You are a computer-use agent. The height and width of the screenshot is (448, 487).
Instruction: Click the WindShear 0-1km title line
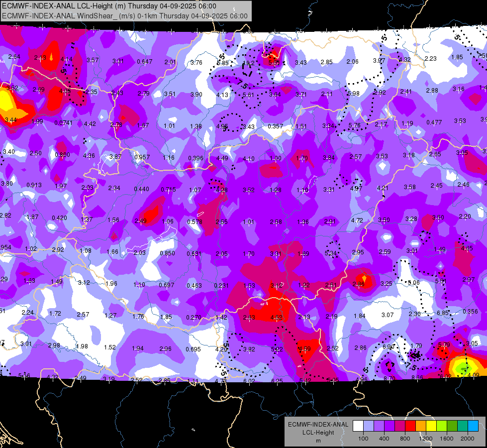pos(125,16)
